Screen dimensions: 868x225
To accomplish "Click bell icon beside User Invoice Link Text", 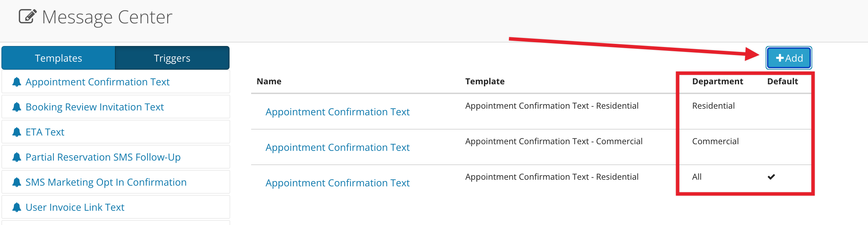I will [x=16, y=207].
